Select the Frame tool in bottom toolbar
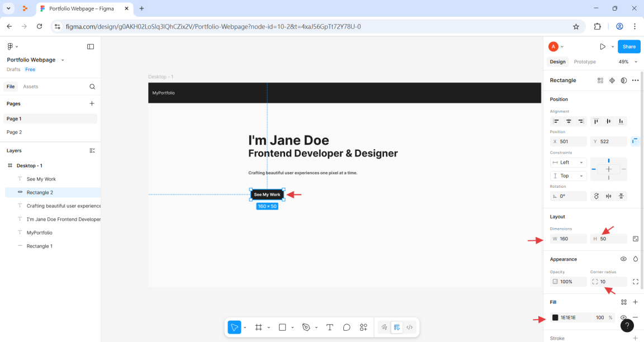 pos(259,327)
